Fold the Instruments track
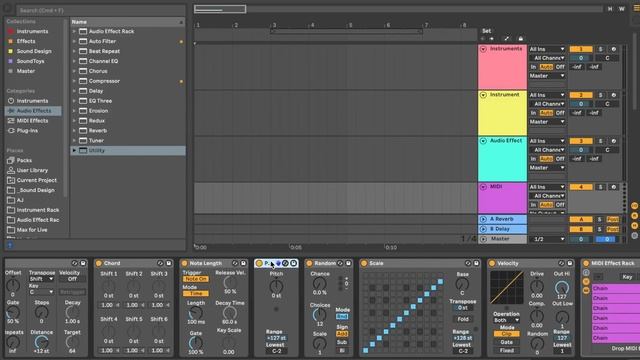 (483, 49)
